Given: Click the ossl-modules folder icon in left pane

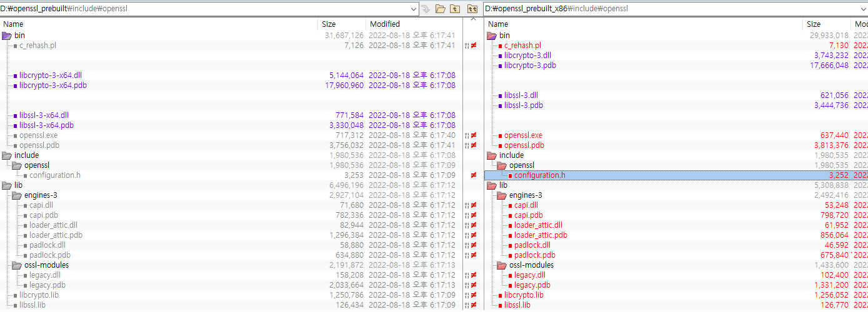Looking at the screenshot, I should tap(17, 265).
